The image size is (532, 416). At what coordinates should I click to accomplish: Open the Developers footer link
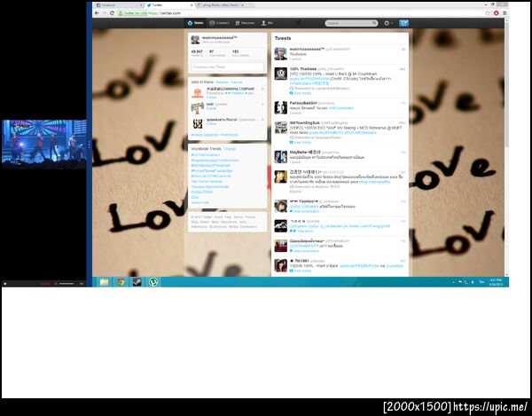(x=248, y=226)
